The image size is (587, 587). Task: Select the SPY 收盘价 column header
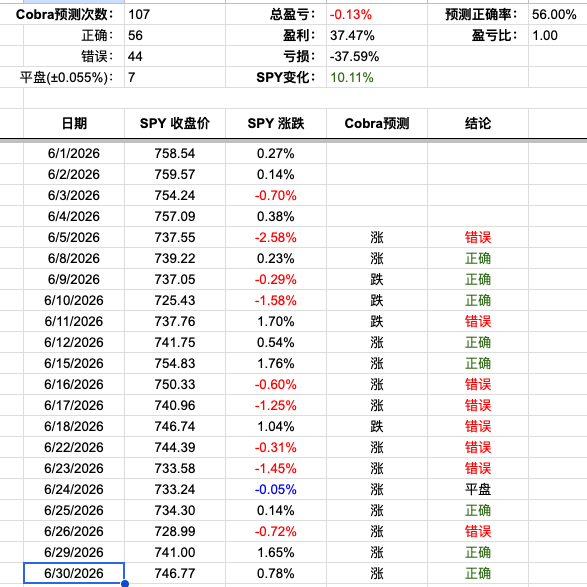(x=175, y=124)
